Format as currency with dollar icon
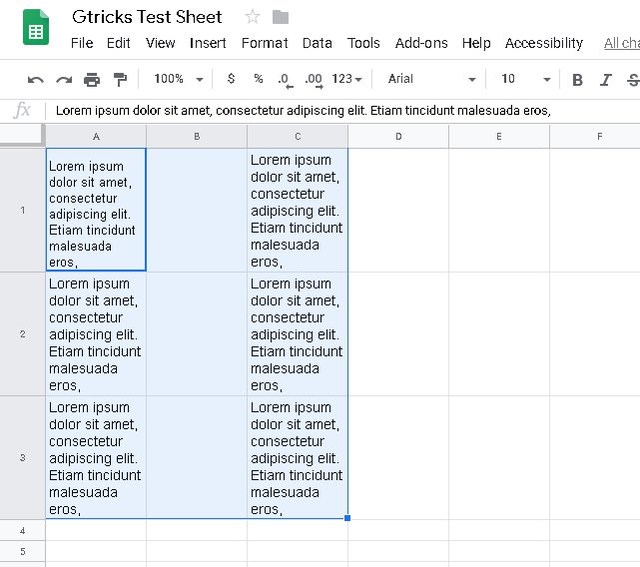 pyautogui.click(x=232, y=79)
